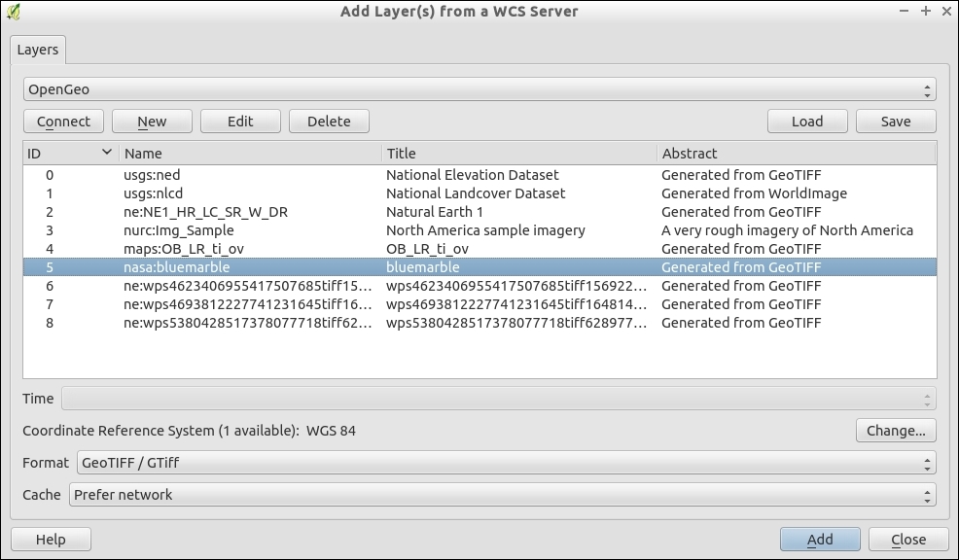Choose the ne:NE1_HR_LC_SR_W_DR layer

coord(205,212)
